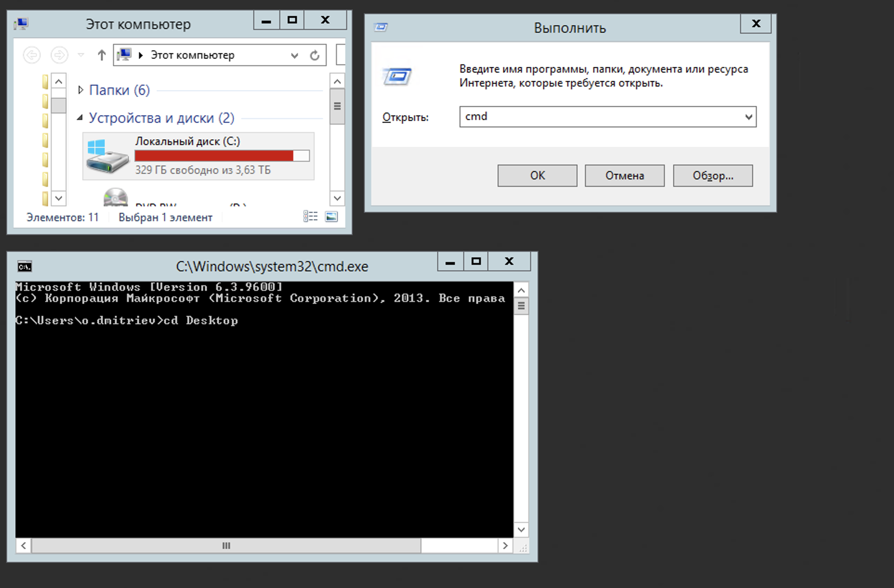Screen dimensions: 894x588
Task: Click the Обзор... browse button
Action: coord(712,176)
